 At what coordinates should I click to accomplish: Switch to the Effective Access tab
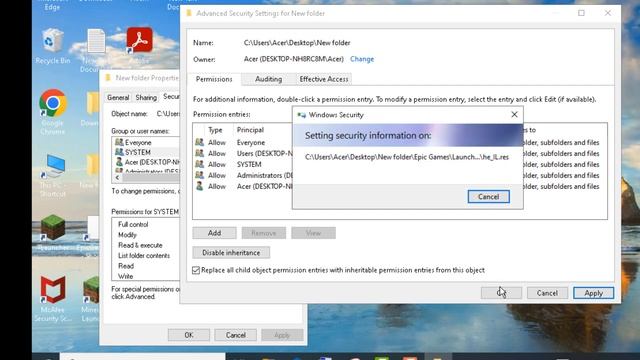[324, 79]
